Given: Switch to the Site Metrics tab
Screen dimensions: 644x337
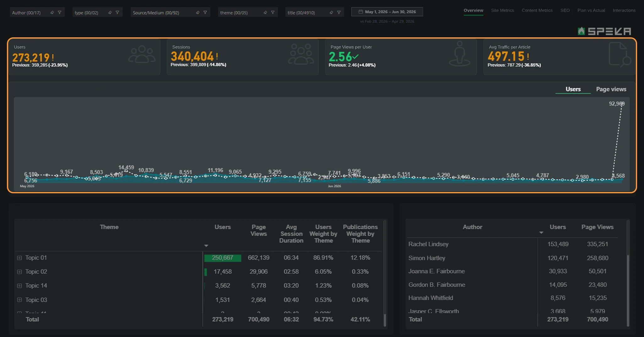Looking at the screenshot, I should (502, 10).
